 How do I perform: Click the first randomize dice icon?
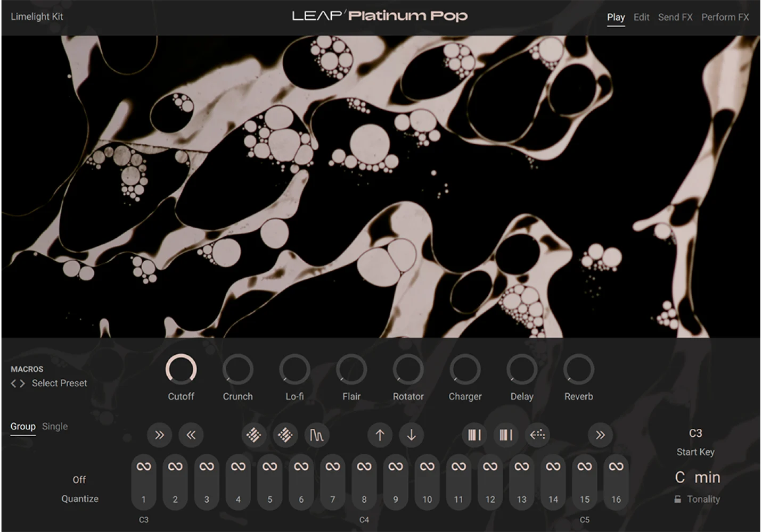pyautogui.click(x=254, y=435)
